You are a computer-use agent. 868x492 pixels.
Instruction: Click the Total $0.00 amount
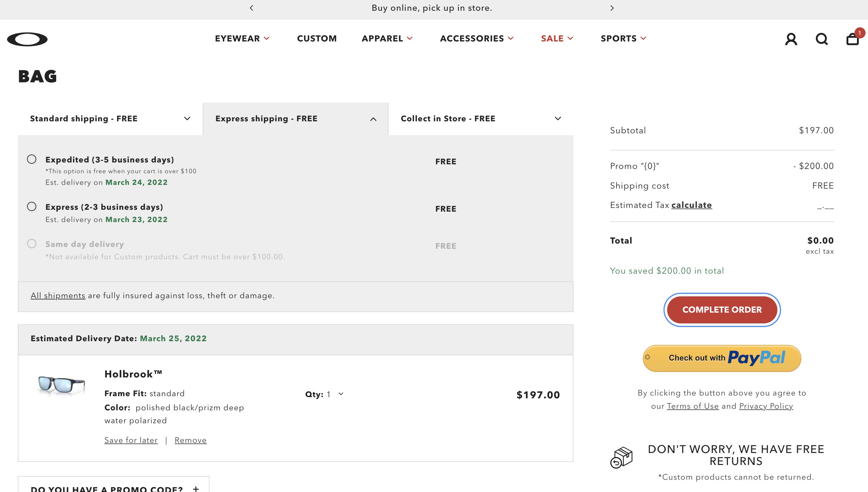(820, 240)
